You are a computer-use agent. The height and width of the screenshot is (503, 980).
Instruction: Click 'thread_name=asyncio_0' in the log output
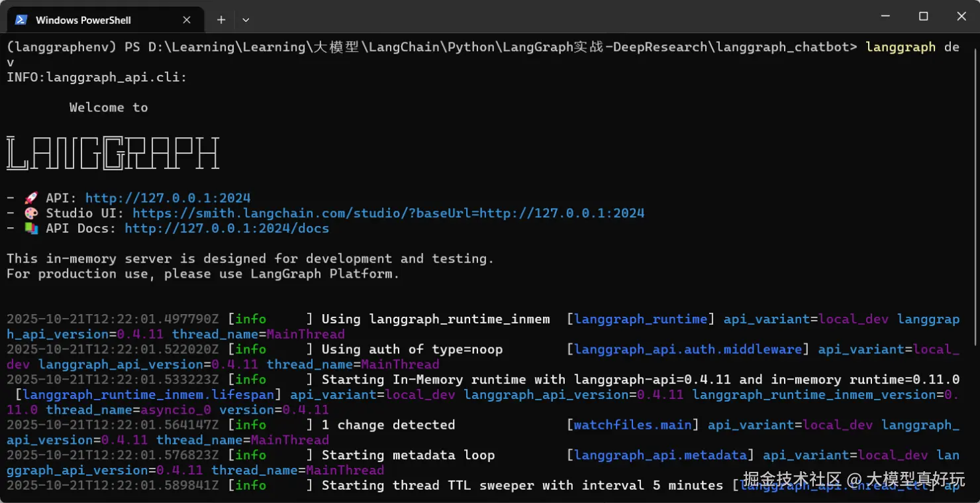tap(128, 410)
